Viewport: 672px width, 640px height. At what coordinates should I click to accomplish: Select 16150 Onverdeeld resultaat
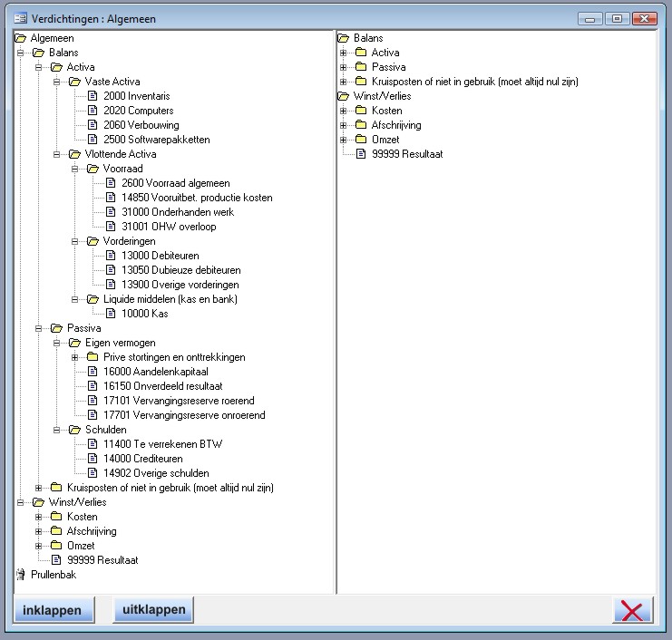[163, 386]
